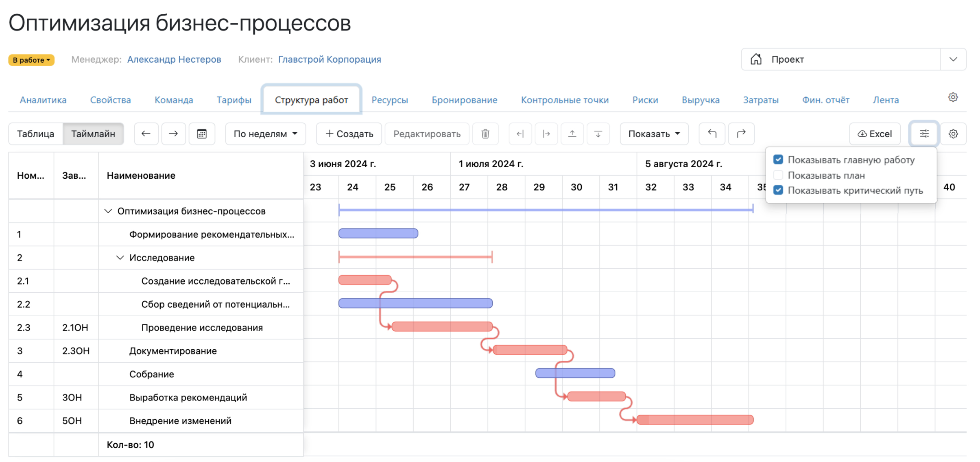Click the move task up icon
Viewport: 980px width, 462px height.
572,134
